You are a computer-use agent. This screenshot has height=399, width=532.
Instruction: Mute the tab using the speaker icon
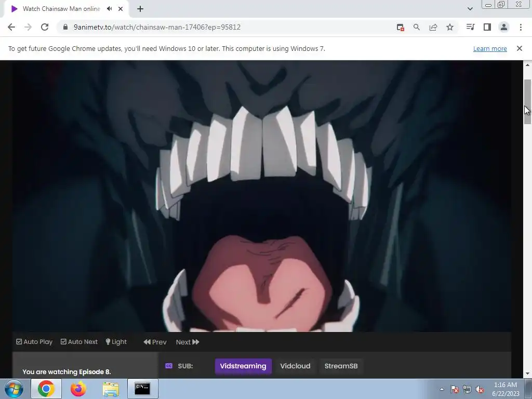pos(109,9)
